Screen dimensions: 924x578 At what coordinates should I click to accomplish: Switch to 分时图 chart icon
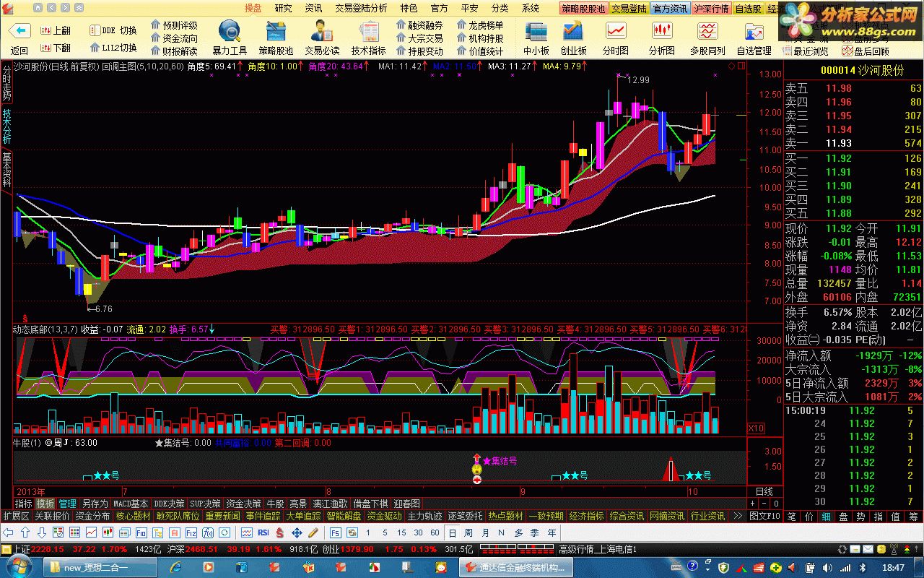[616, 31]
